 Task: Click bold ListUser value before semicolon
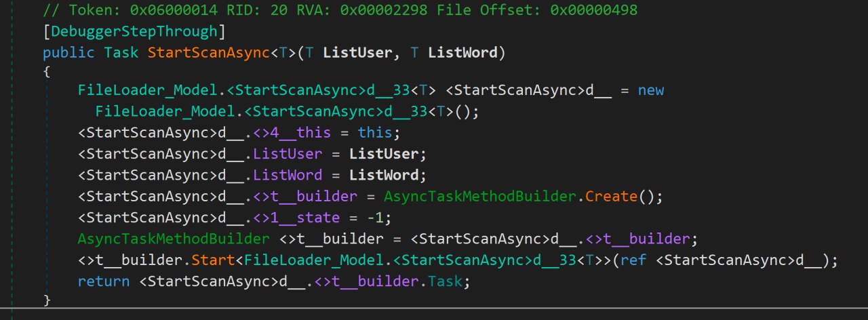pos(383,154)
